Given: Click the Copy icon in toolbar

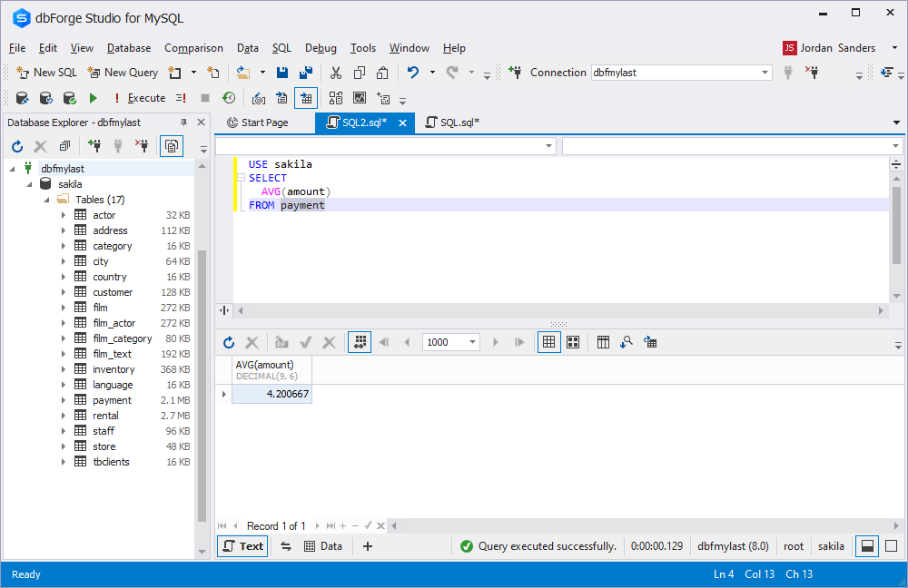Looking at the screenshot, I should pyautogui.click(x=359, y=73).
